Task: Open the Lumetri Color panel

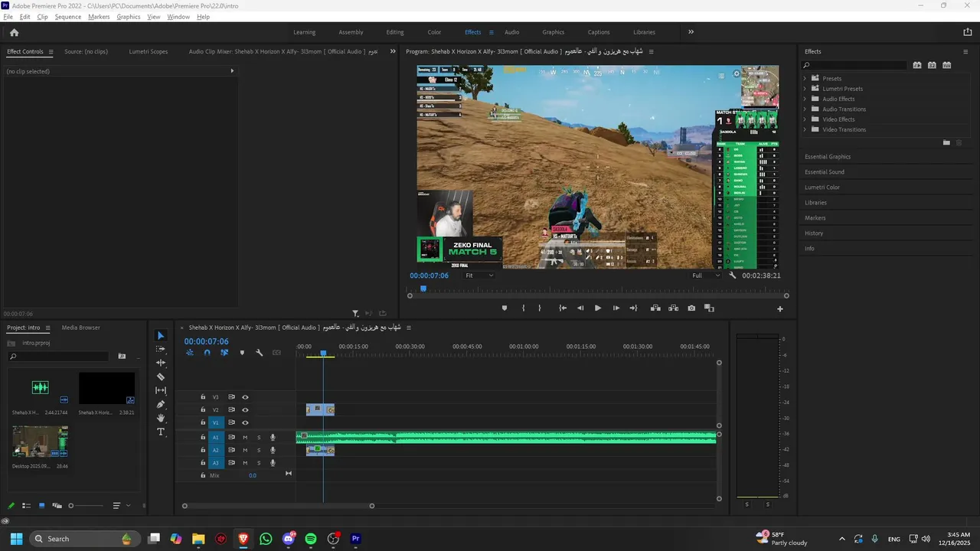Action: (822, 187)
